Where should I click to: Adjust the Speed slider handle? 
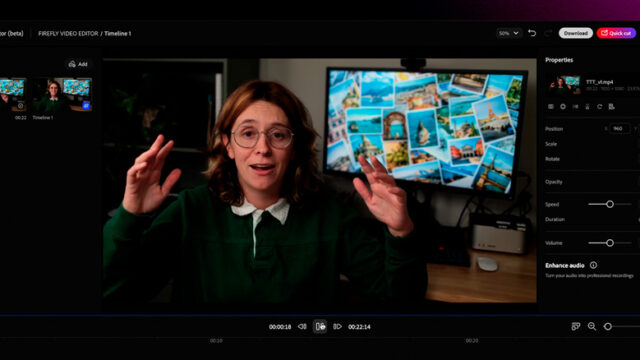tap(610, 204)
